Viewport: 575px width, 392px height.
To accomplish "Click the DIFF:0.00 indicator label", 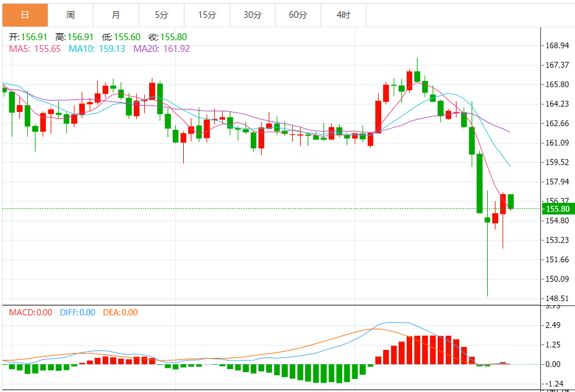I will tap(77, 312).
